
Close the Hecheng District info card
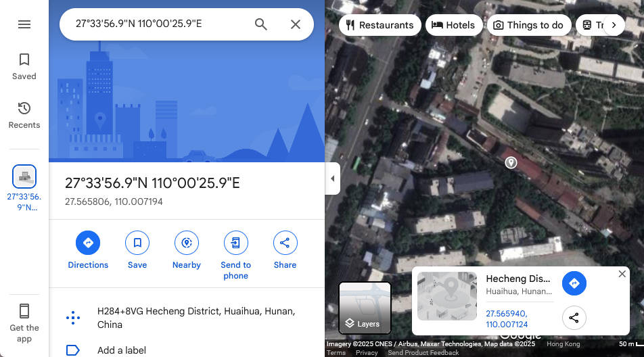[622, 274]
